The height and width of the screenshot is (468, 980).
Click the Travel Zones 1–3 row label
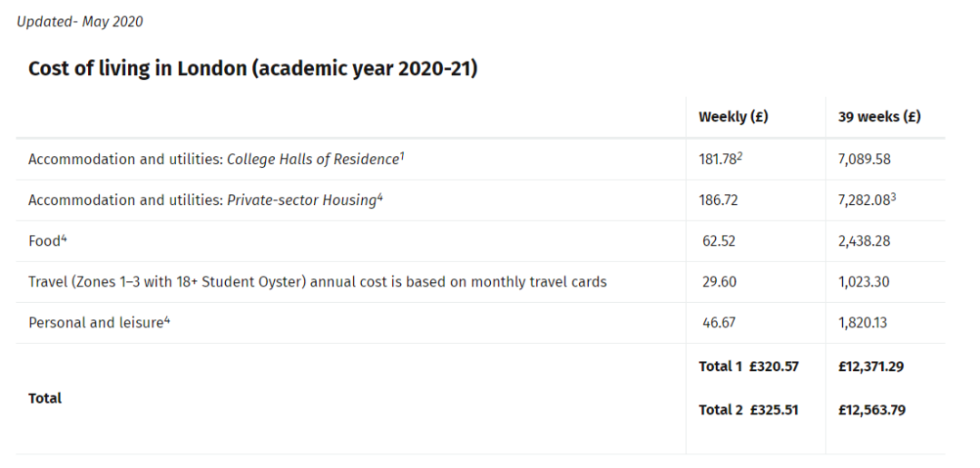pyautogui.click(x=318, y=282)
